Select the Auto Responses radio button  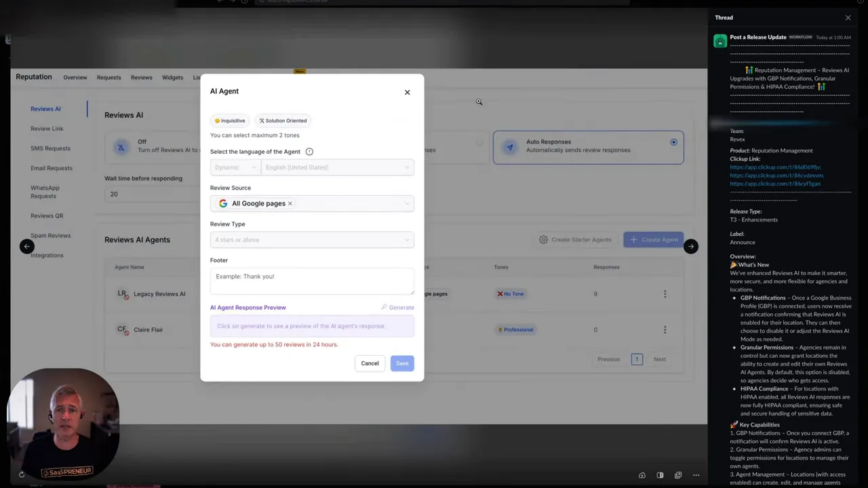point(673,142)
